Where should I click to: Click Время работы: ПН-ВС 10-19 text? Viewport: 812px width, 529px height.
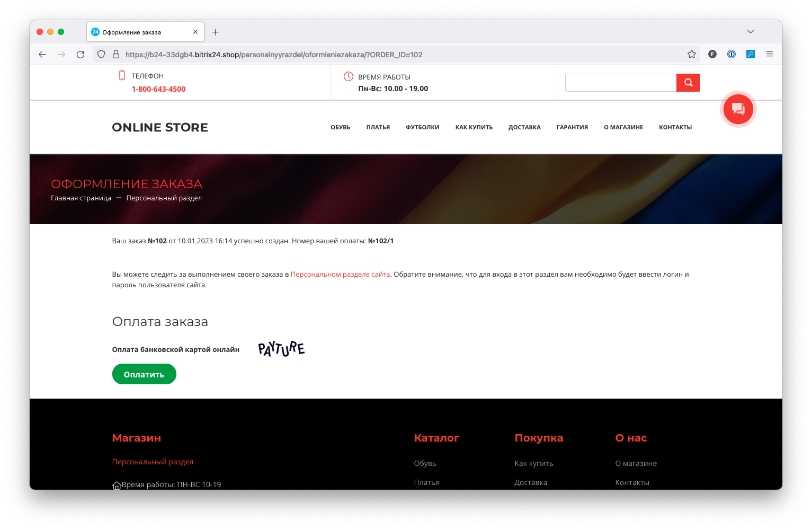click(171, 484)
